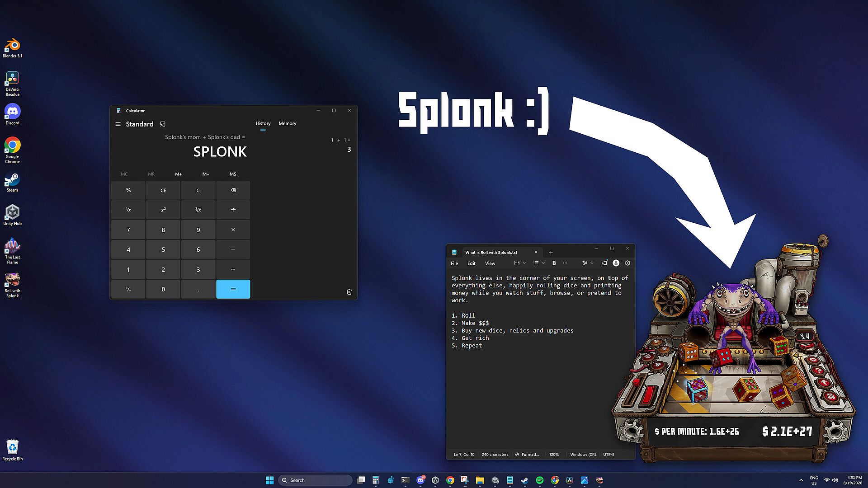Open the Recycle Bin on desktop

point(12,450)
